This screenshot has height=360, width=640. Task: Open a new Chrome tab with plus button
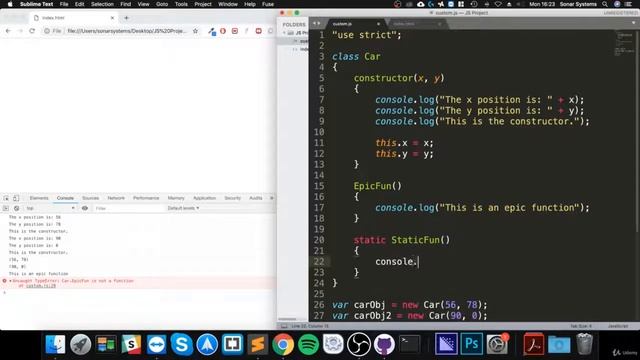(126, 18)
